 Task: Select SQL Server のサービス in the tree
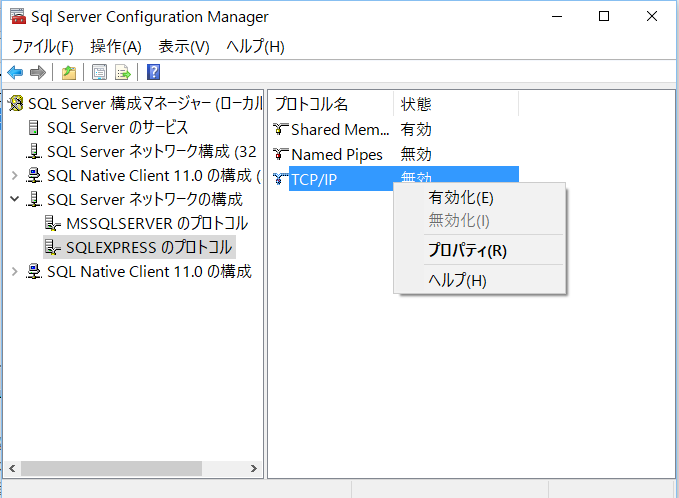tap(117, 128)
